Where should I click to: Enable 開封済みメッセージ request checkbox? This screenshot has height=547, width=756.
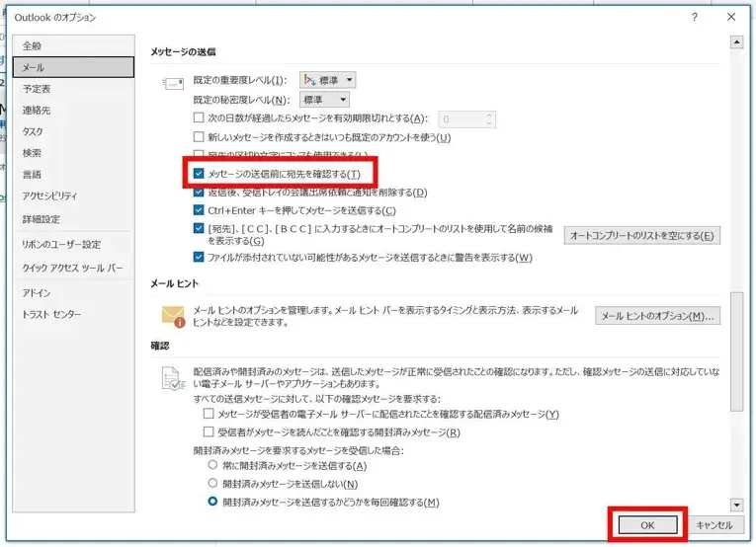(x=209, y=431)
